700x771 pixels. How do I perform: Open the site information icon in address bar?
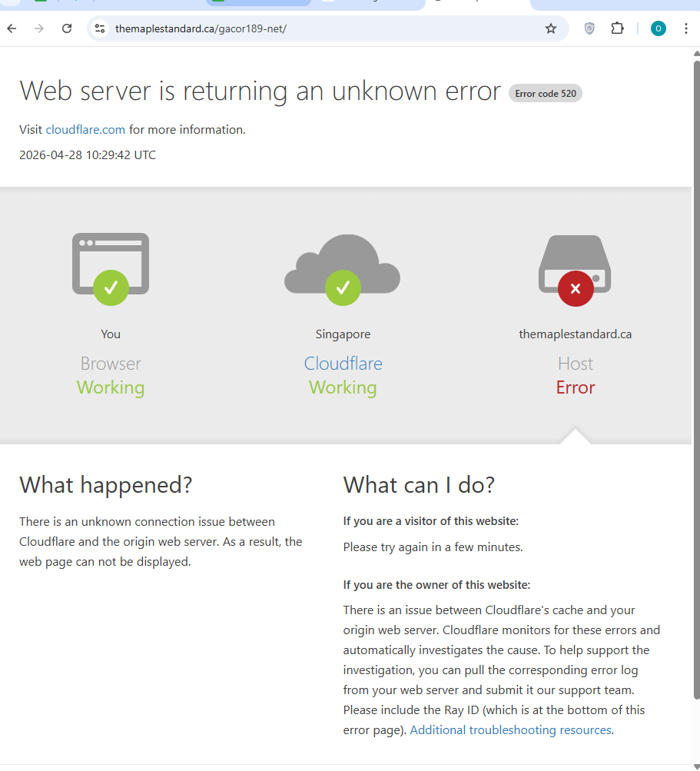point(100,28)
